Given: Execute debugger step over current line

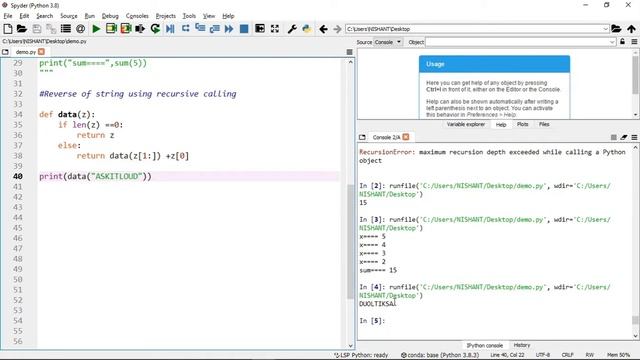Looking at the screenshot, I should 185,29.
